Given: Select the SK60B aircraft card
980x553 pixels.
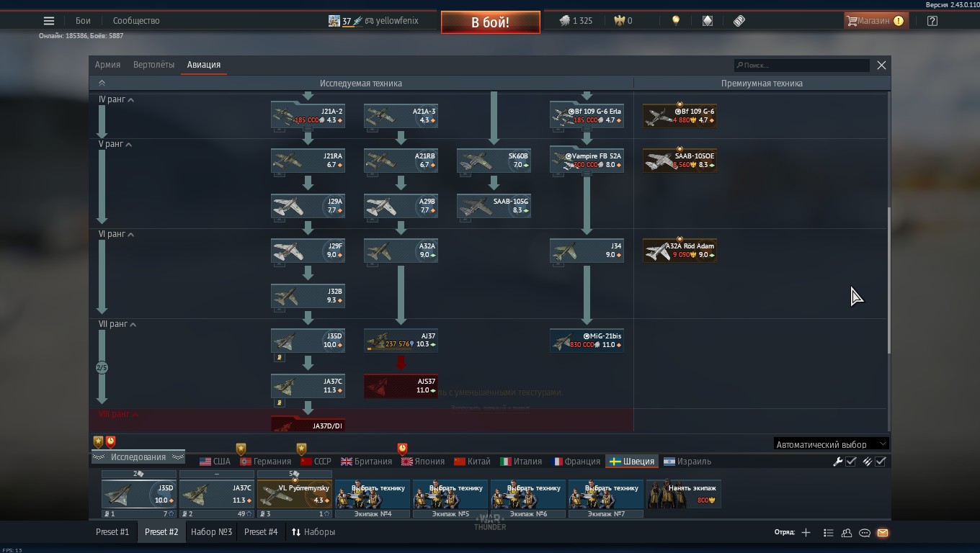Looking at the screenshot, I should pyautogui.click(x=494, y=160).
